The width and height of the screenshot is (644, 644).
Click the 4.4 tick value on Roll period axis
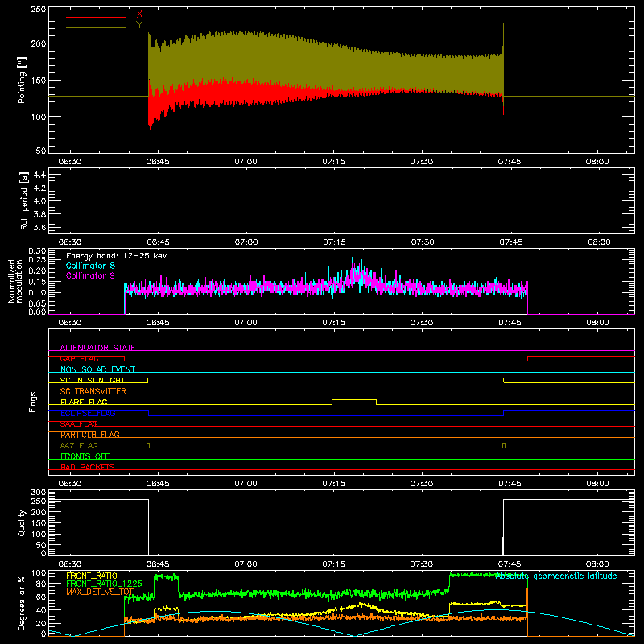pos(39,175)
